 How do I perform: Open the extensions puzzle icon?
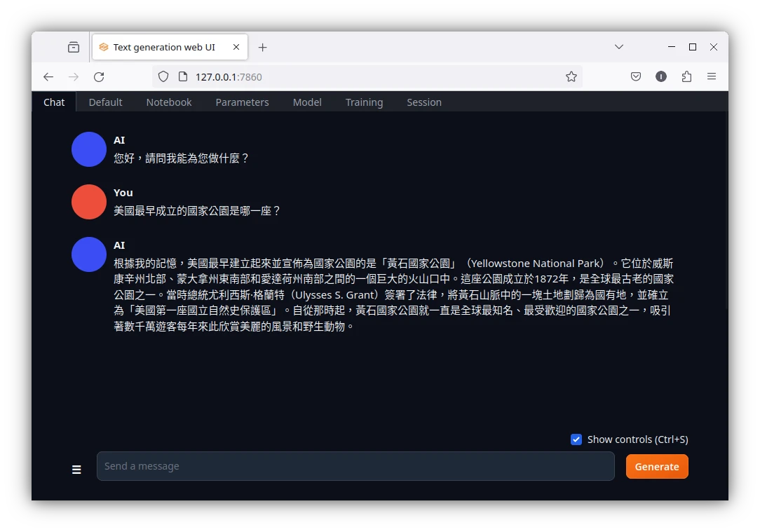[x=686, y=76]
